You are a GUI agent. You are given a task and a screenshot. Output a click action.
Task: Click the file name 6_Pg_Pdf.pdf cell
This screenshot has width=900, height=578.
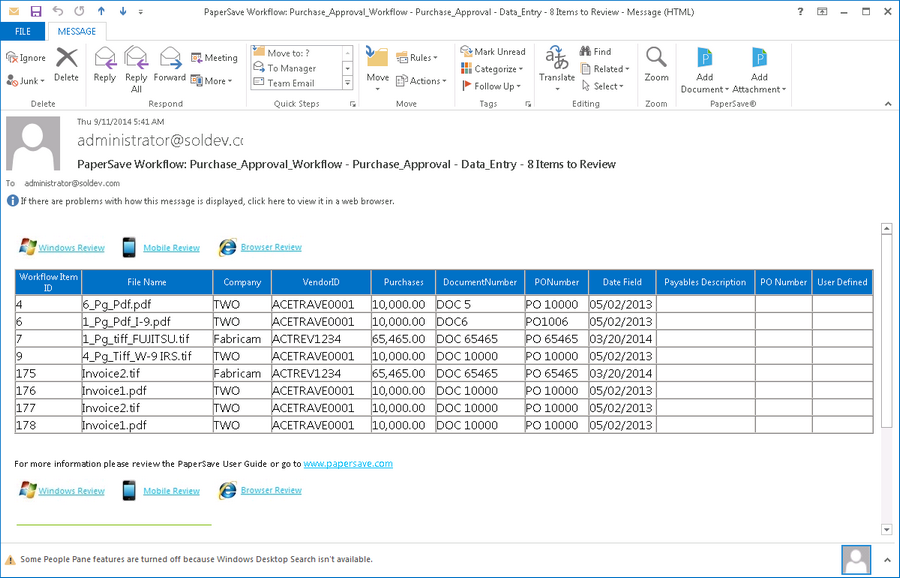point(147,304)
